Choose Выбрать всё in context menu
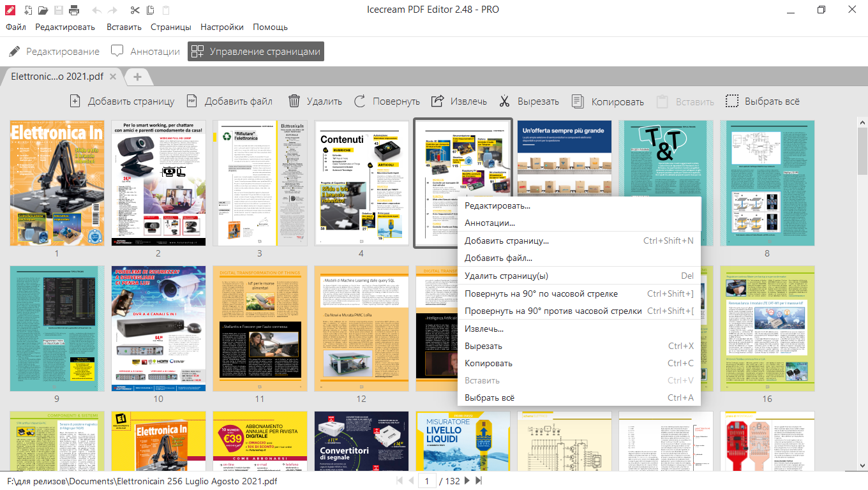Screen dimensions: 868x490 tap(579, 397)
